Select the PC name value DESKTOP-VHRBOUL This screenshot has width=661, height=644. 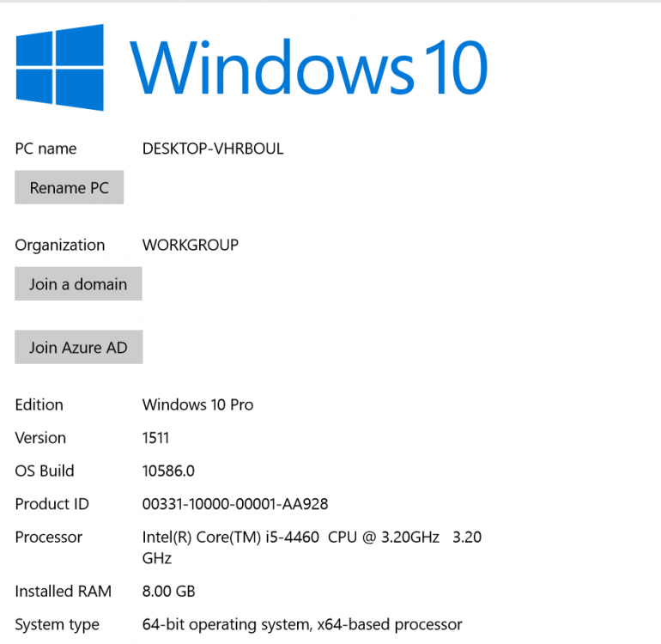[x=213, y=149]
